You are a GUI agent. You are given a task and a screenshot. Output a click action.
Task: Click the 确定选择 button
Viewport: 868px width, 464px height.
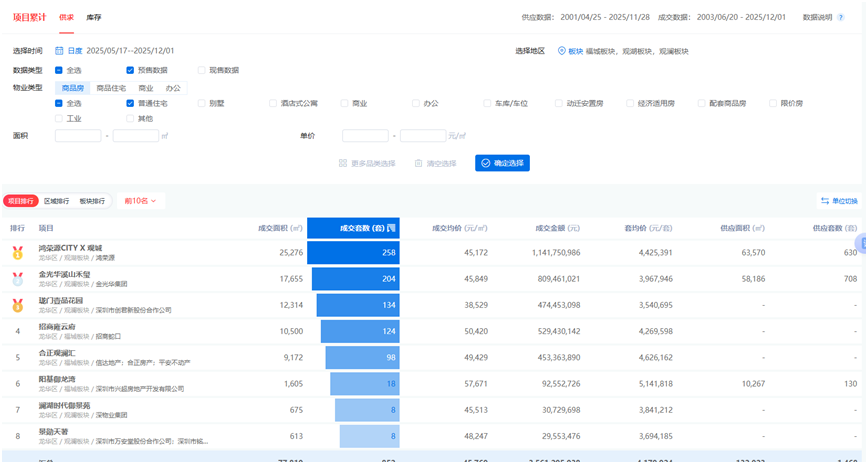tap(502, 163)
